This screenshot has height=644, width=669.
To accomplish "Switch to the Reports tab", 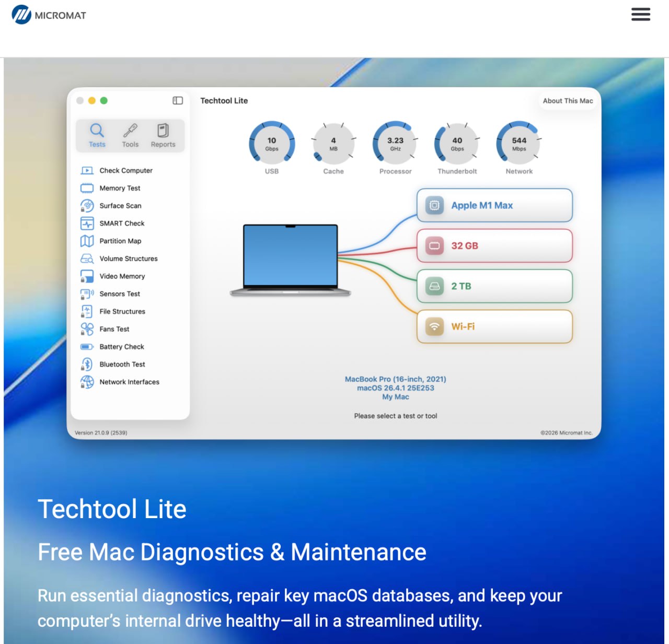I will 163,136.
